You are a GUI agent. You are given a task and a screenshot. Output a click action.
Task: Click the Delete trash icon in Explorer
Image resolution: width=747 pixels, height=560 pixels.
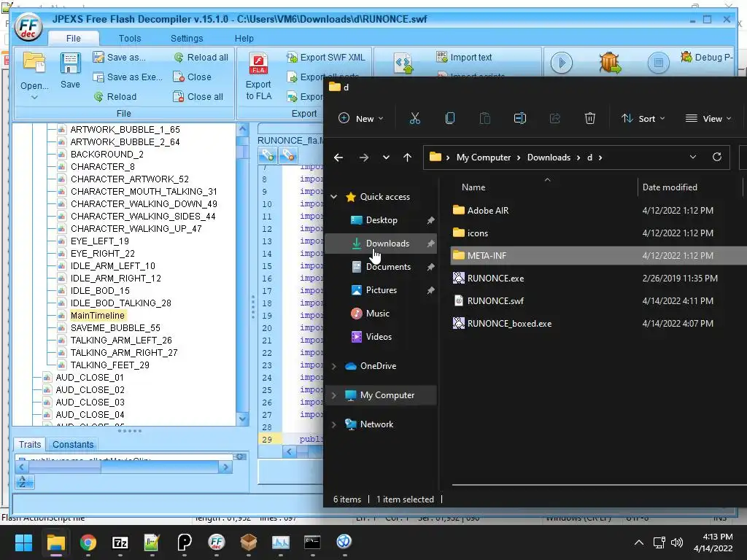coord(589,119)
